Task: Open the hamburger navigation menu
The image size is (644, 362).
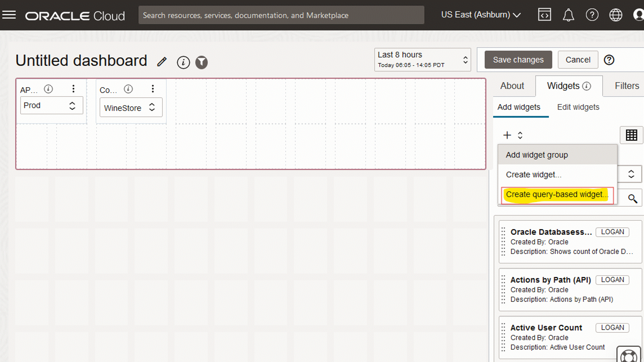Action: tap(9, 15)
